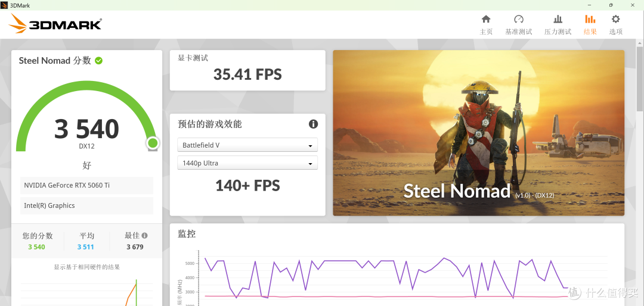644x306 pixels.
Task: Click the Intel(R) Graphics row
Action: (86, 205)
